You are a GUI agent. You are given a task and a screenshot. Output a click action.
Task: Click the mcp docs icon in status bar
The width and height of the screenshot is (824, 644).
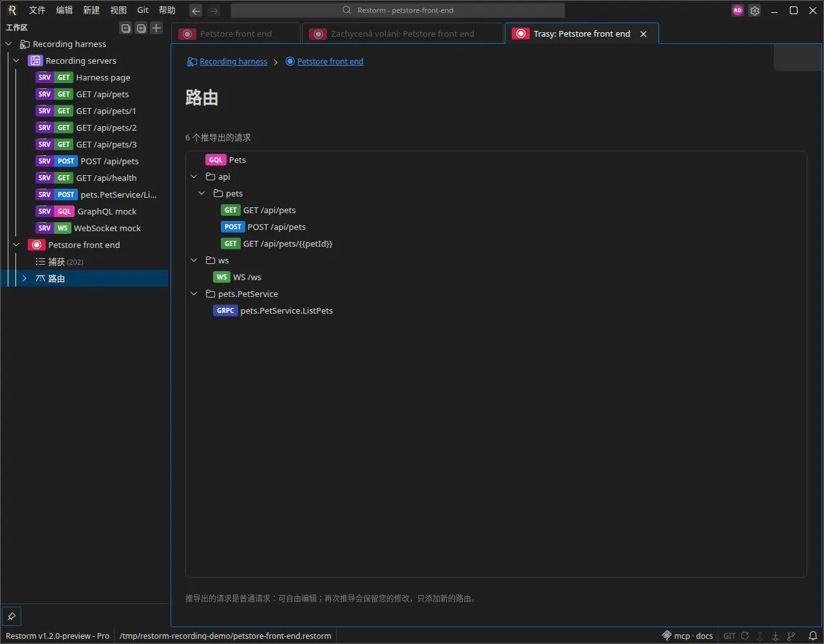pos(666,636)
